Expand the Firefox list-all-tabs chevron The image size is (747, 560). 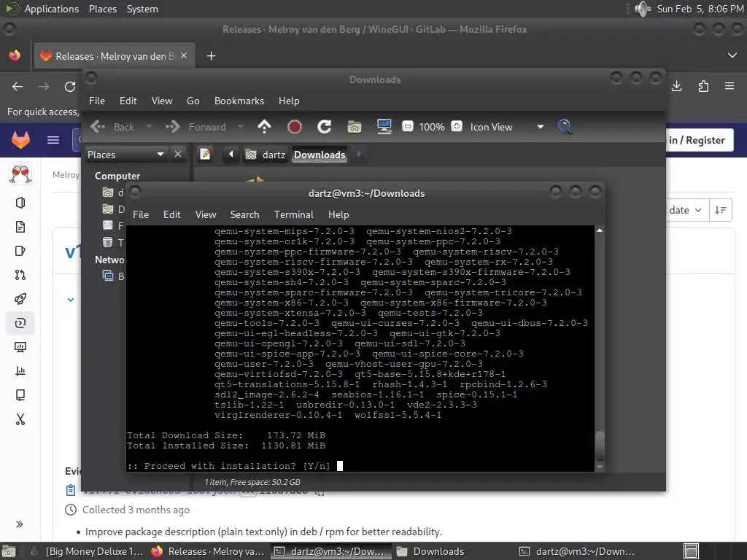click(732, 55)
